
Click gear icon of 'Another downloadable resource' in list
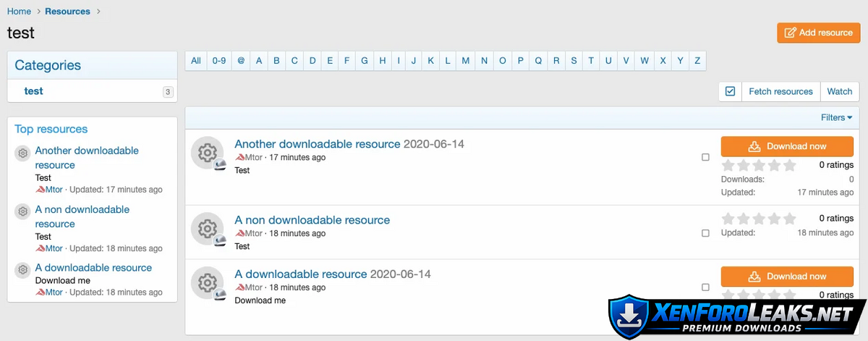pos(208,153)
